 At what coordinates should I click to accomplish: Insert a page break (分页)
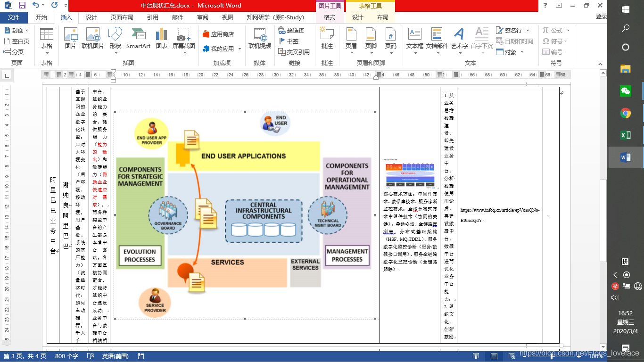coord(14,52)
